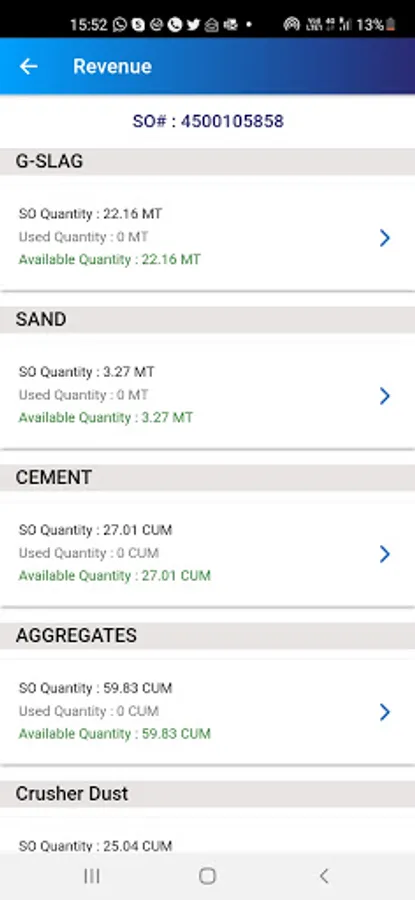This screenshot has width=415, height=900.
Task: Open G-SLAG details chevron
Action: tap(385, 238)
